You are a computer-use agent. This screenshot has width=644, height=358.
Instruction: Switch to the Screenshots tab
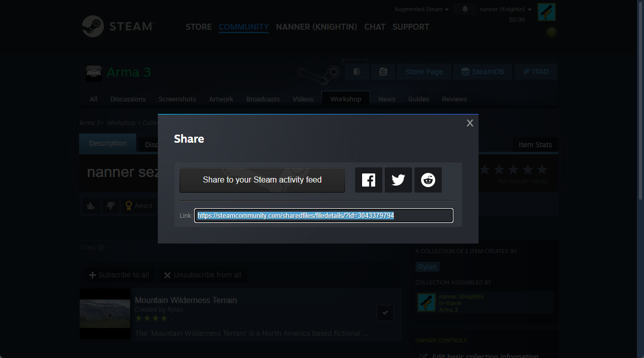click(177, 99)
